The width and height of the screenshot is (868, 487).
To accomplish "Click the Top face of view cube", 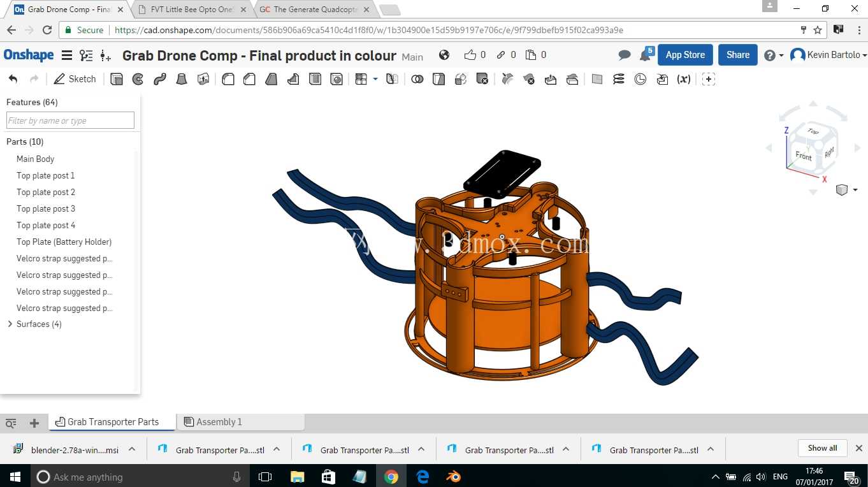I will click(813, 131).
